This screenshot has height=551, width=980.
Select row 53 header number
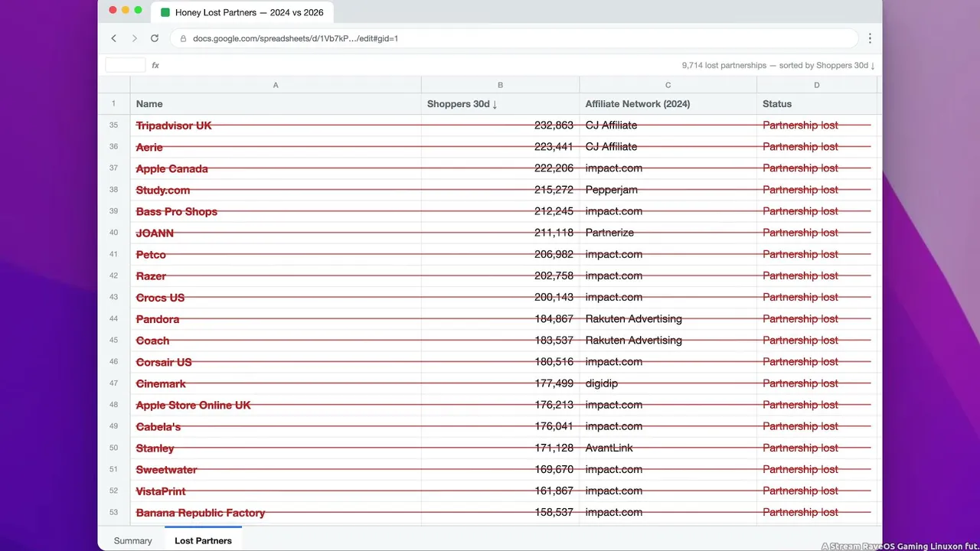(114, 512)
